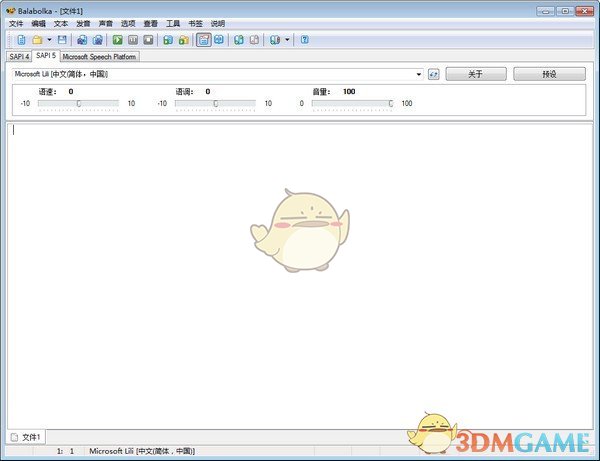Image resolution: width=600 pixels, height=461 pixels.
Task: Click inside the main text editing area
Action: [x=300, y=275]
